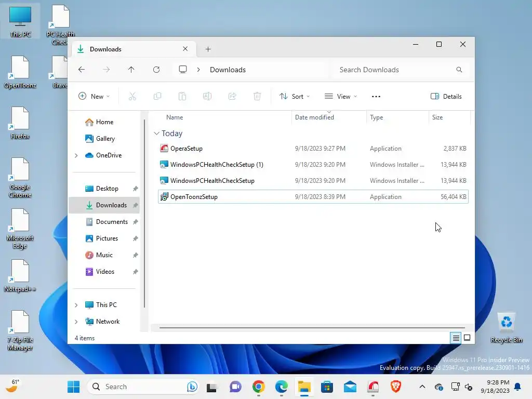Collapse the Today group
The height and width of the screenshot is (399, 532).
click(x=156, y=134)
